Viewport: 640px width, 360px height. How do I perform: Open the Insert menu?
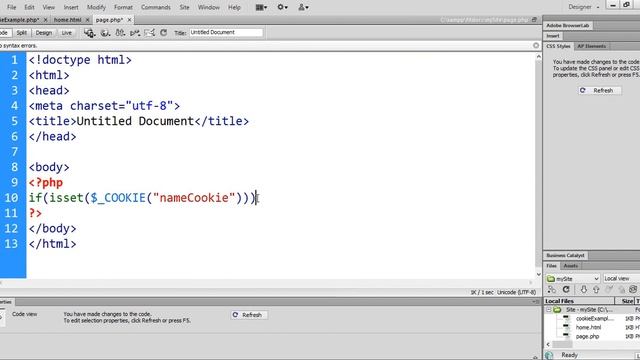(x=71, y=7)
